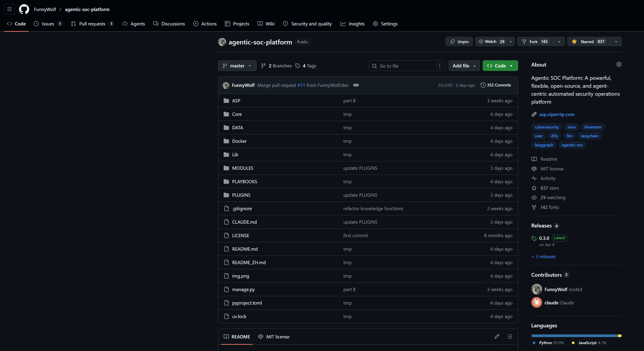Click the uv.lock file icon
This screenshot has width=644, height=351.
(226, 316)
